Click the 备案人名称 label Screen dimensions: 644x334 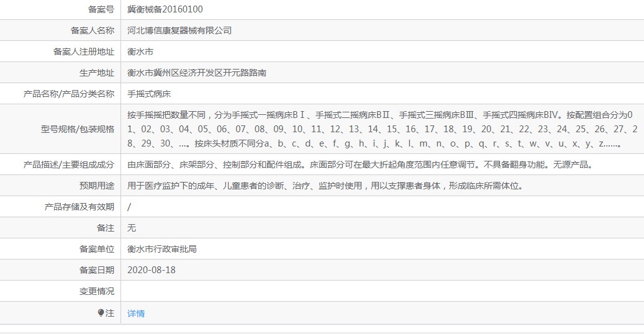pos(93,30)
